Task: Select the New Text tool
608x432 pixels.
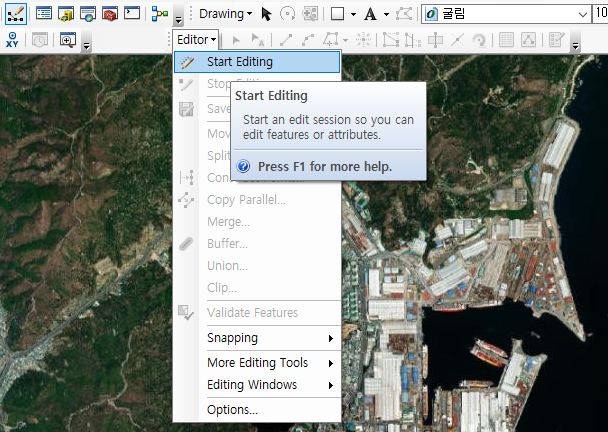Action: tap(370, 14)
